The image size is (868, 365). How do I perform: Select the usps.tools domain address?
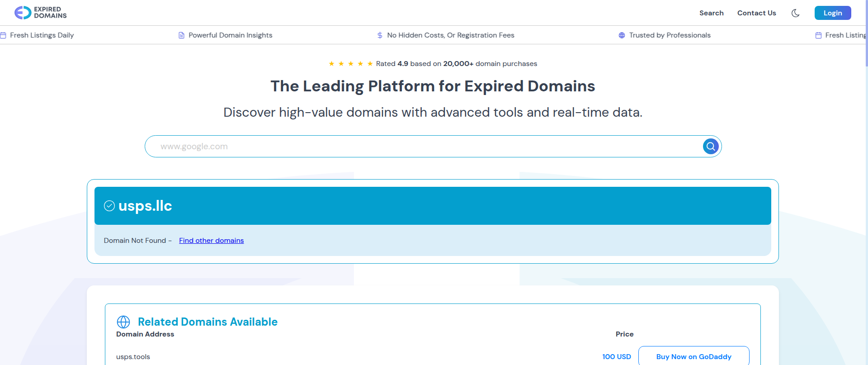(x=133, y=357)
